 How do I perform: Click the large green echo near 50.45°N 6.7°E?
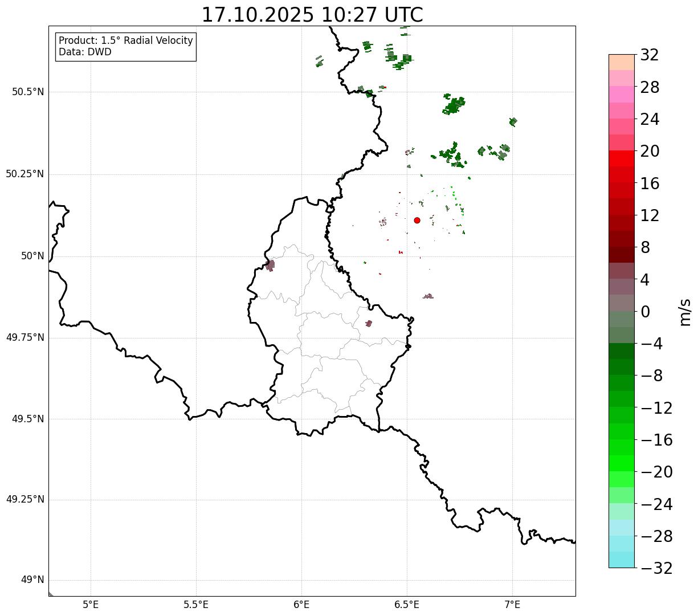[454, 105]
